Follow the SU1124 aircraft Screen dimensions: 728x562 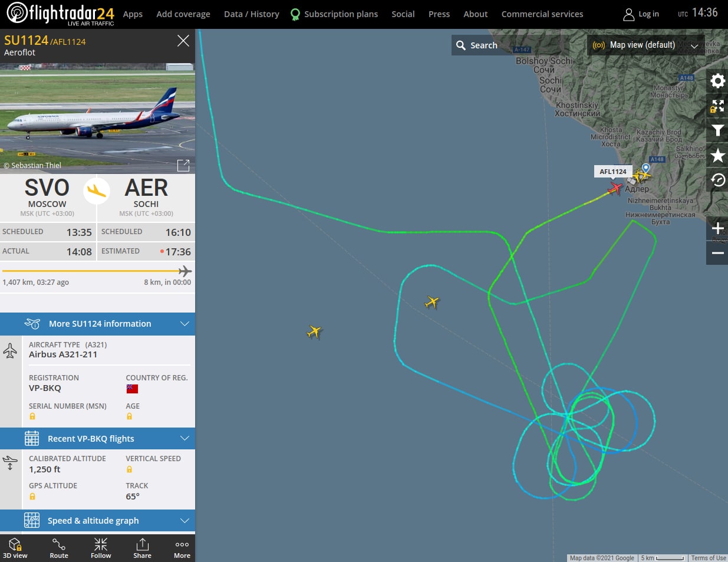click(x=101, y=548)
